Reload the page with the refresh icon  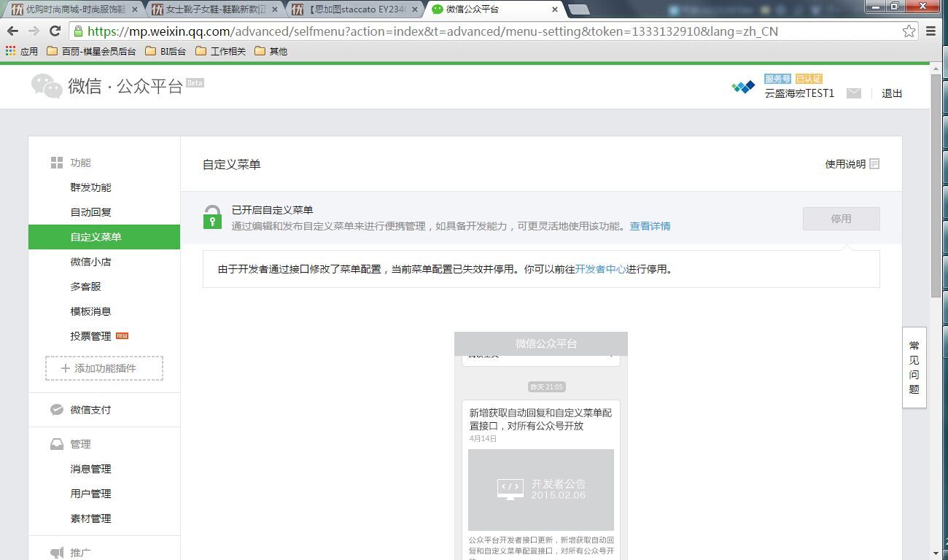[55, 31]
